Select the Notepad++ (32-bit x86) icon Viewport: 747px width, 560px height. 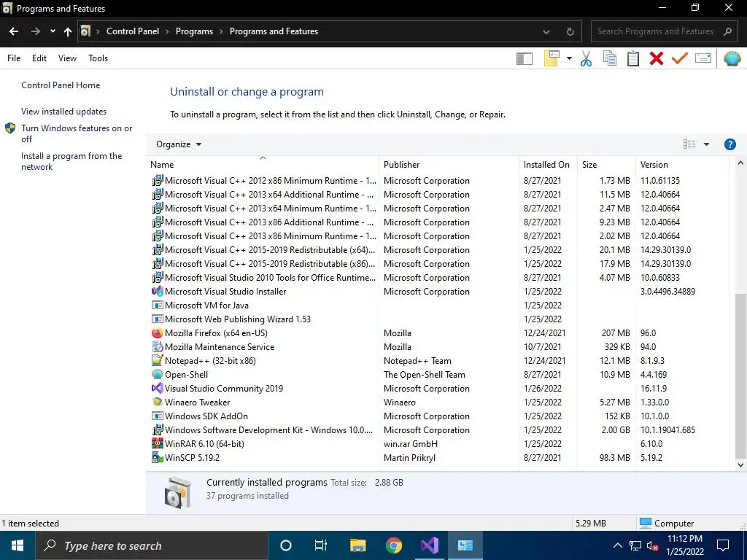[x=158, y=361]
